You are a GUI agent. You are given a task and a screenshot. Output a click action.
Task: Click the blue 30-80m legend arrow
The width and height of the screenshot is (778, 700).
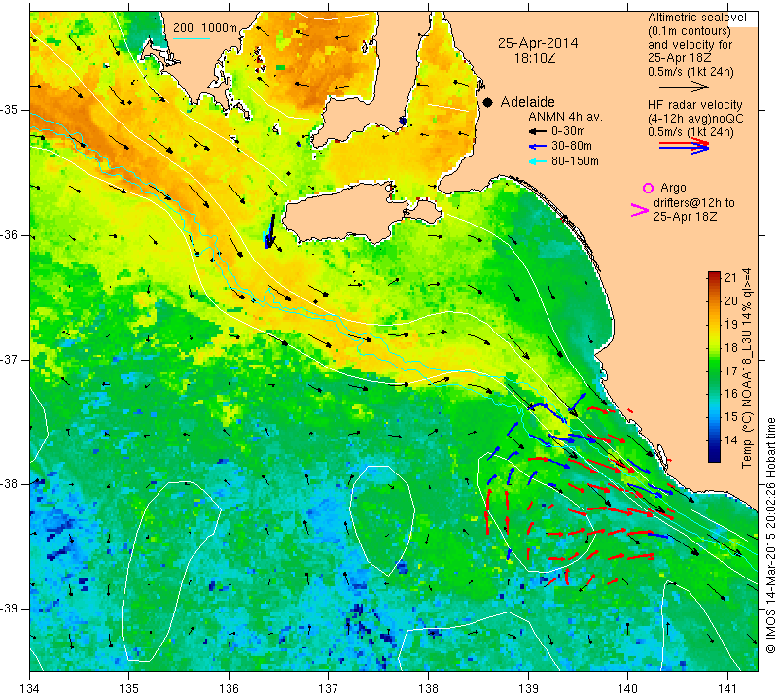coord(537,147)
